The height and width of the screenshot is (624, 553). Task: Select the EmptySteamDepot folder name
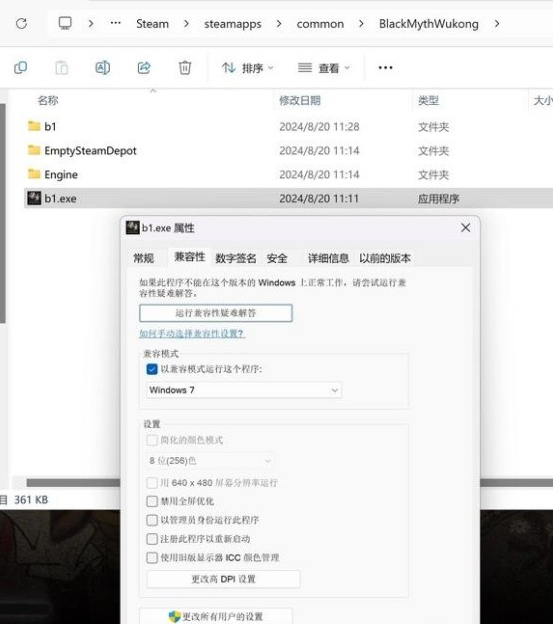(90, 150)
